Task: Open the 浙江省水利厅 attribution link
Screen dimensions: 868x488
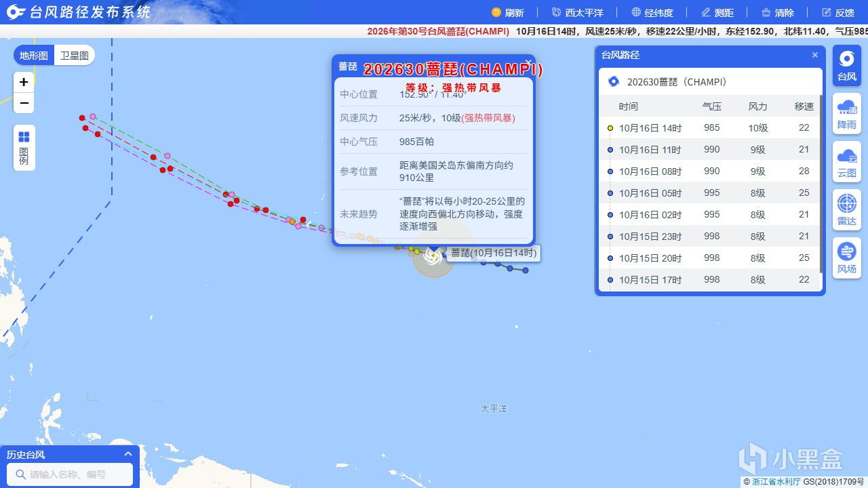Action: point(776,481)
